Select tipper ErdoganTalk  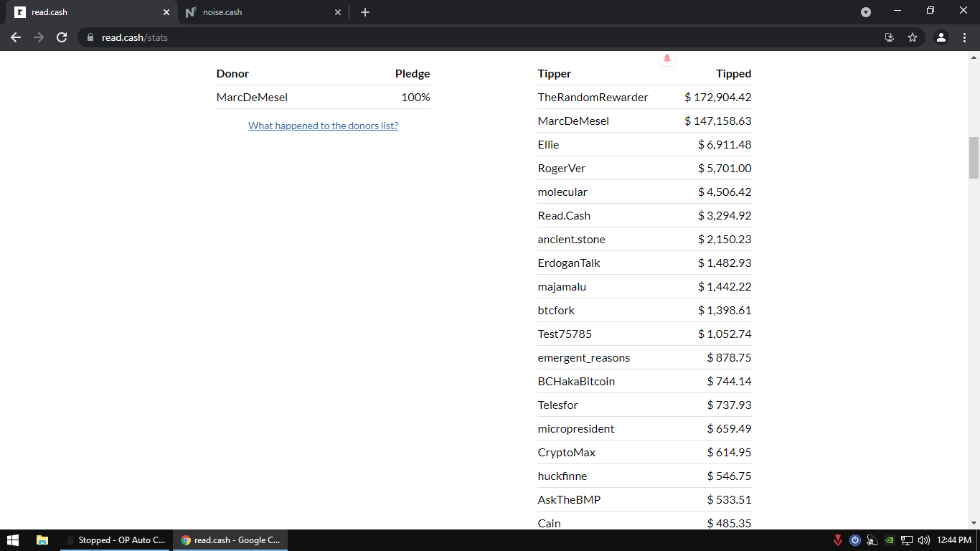click(x=569, y=263)
